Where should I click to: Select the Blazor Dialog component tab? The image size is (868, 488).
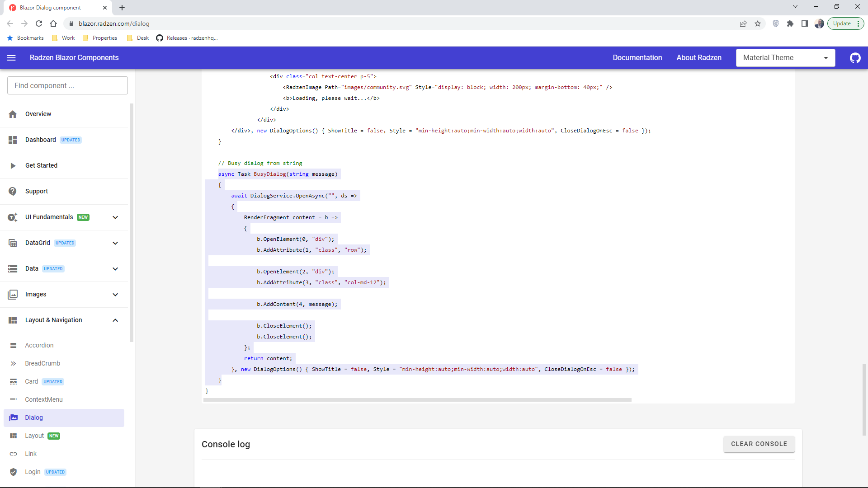(58, 8)
